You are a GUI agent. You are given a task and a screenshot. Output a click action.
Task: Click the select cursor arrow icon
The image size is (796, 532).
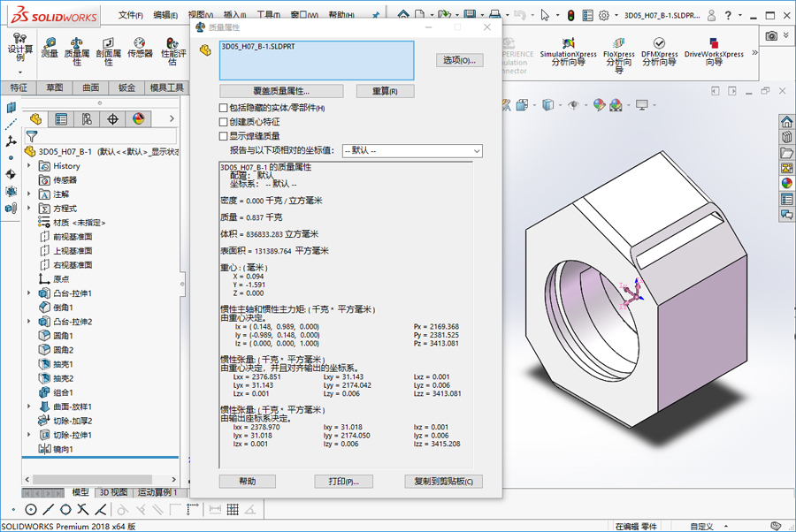(545, 15)
